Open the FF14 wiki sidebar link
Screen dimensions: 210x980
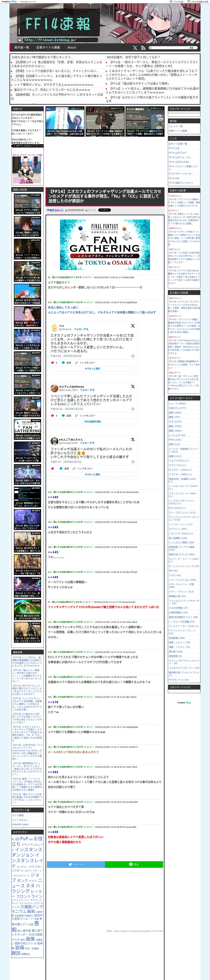click(x=174, y=178)
